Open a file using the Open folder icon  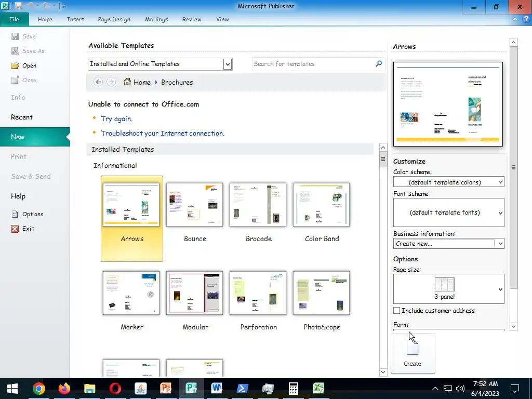click(x=15, y=65)
